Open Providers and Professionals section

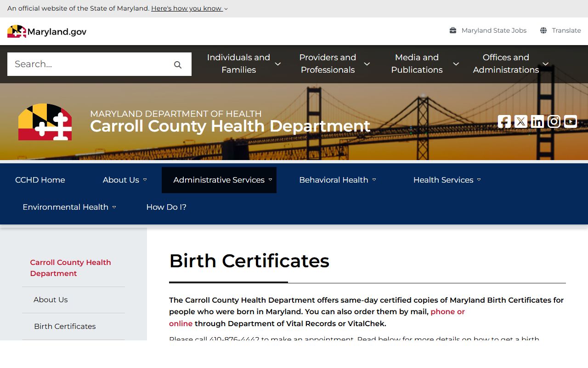click(x=328, y=64)
